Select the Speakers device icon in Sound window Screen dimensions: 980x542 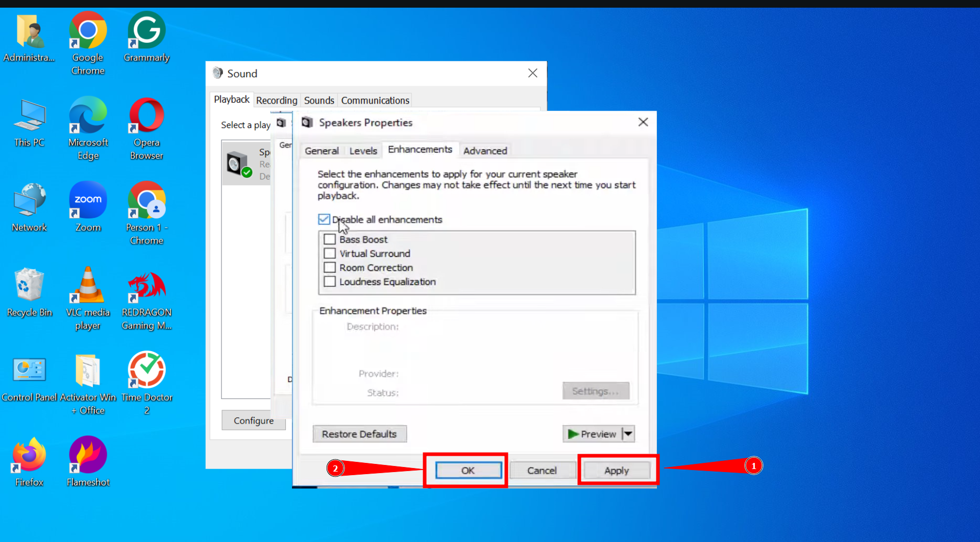pyautogui.click(x=239, y=164)
